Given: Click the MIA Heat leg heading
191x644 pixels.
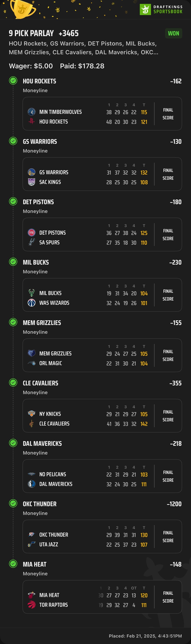Looking at the screenshot, I should (x=35, y=564).
